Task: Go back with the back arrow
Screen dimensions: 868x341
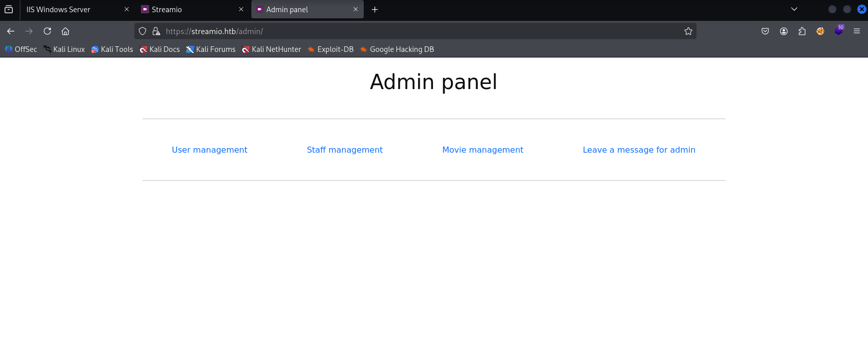Action: [11, 31]
